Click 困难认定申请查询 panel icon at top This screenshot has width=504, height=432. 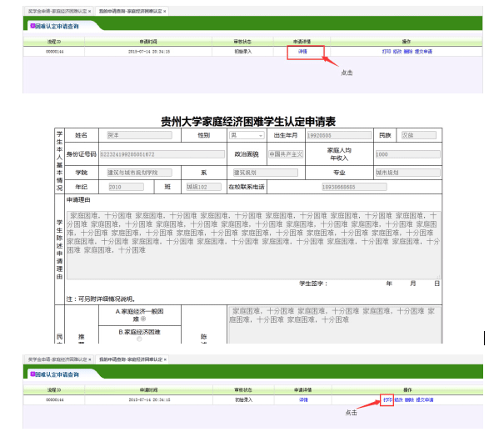tap(31, 24)
